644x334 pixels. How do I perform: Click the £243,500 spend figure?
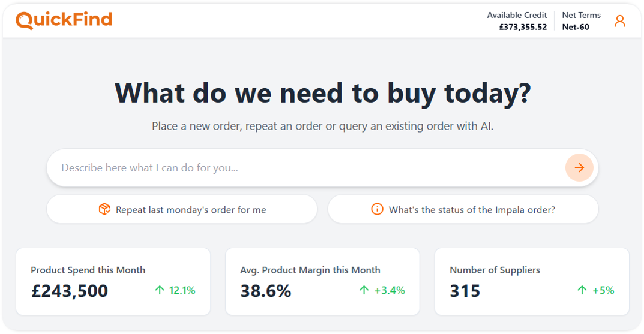[x=70, y=291]
